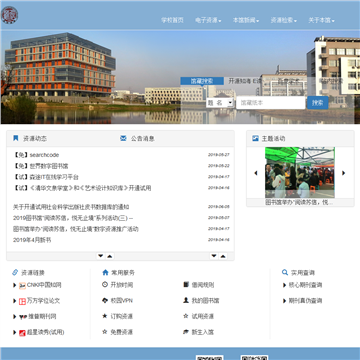
Task: Focus the 馆藏纸本 search input box
Action: click(x=271, y=103)
